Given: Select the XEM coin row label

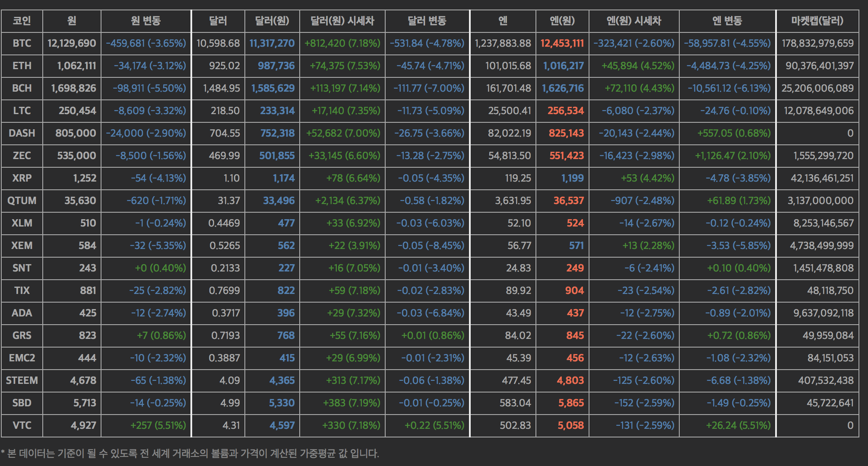Looking at the screenshot, I should click(22, 246).
